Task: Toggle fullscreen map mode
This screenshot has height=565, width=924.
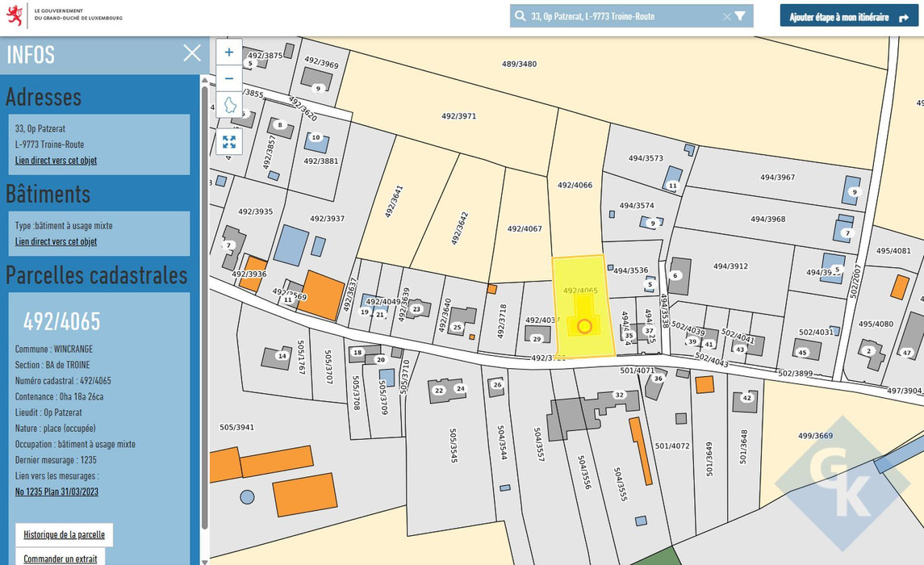Action: tap(229, 142)
